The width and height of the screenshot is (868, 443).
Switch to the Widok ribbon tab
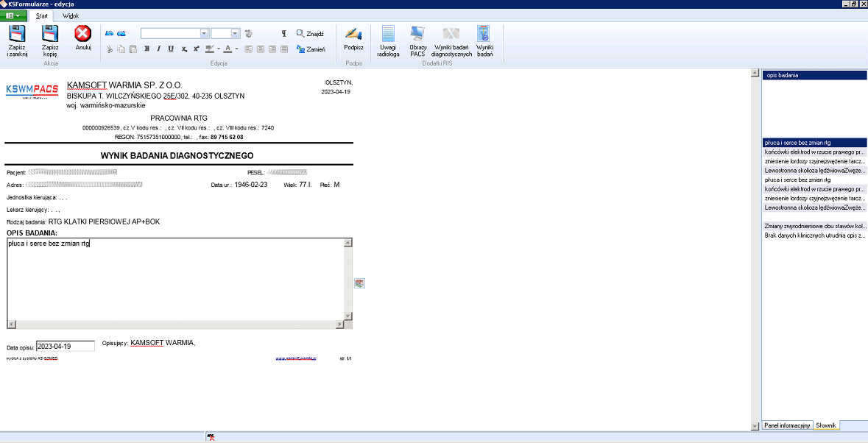tap(71, 15)
